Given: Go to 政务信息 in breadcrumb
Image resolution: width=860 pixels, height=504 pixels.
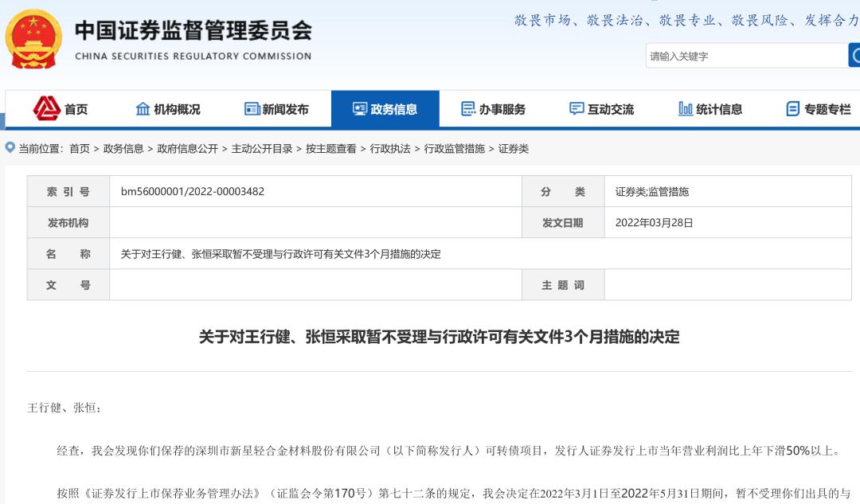Looking at the screenshot, I should [x=123, y=149].
